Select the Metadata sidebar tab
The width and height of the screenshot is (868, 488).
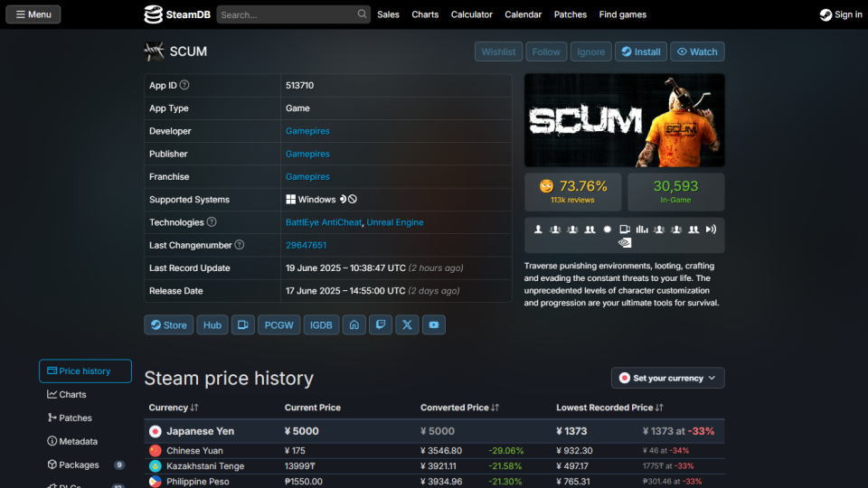click(85, 441)
